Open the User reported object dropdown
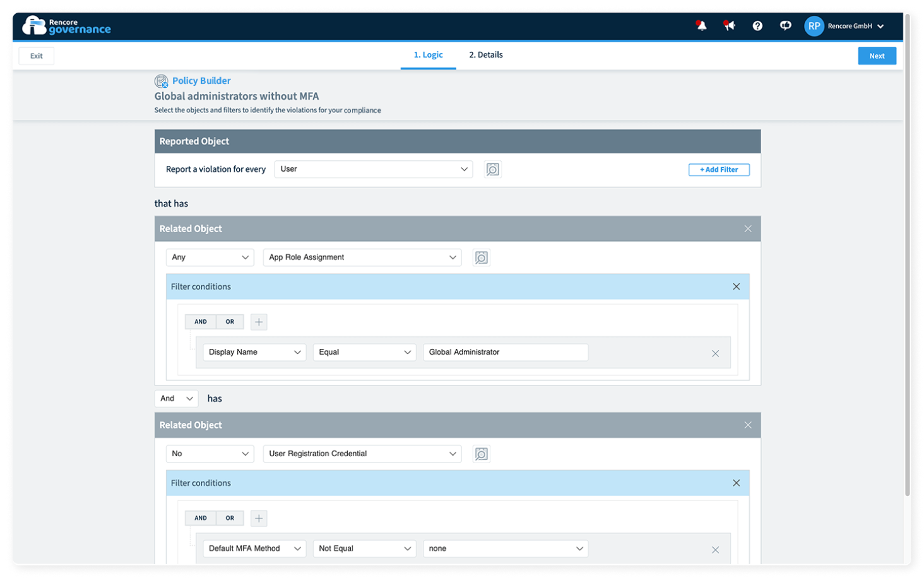Image resolution: width=924 pixels, height=578 pixels. [x=374, y=169]
